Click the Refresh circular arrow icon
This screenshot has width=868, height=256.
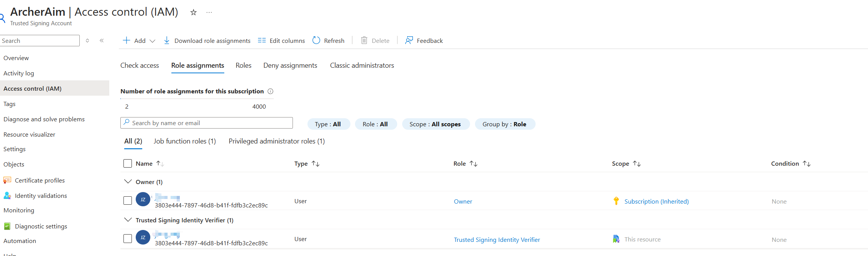[316, 40]
